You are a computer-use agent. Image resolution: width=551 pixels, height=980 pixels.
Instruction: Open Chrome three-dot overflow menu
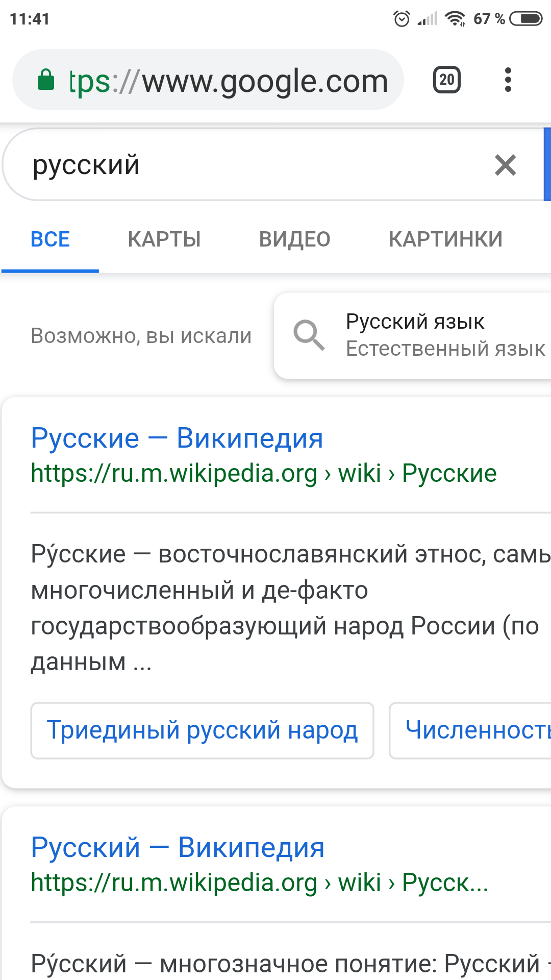pyautogui.click(x=508, y=80)
